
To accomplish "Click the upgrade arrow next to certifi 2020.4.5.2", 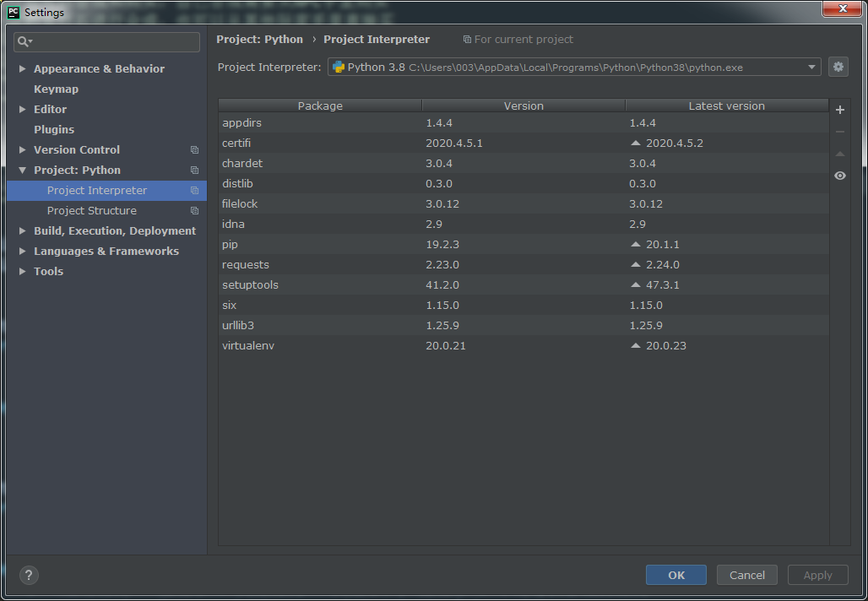I will [636, 143].
